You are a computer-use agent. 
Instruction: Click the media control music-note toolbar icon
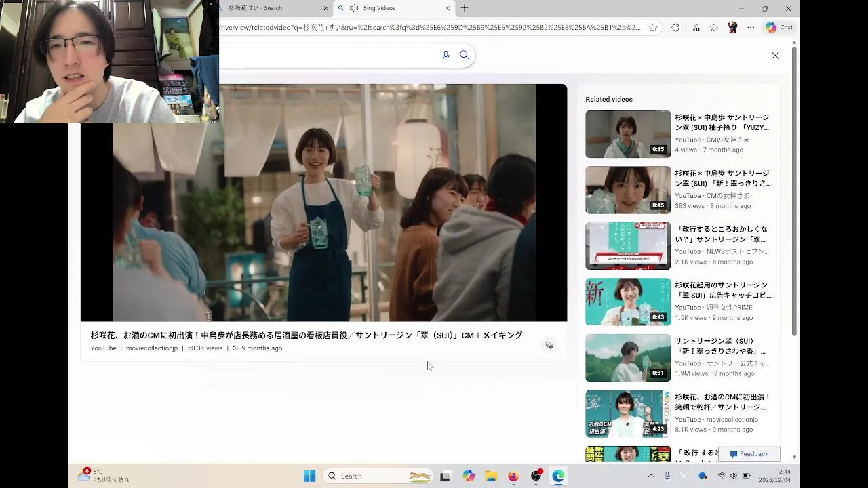click(696, 28)
